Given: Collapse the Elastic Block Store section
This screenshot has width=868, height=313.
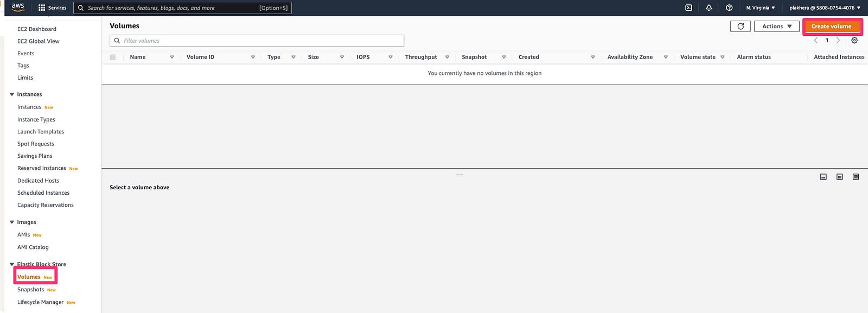Looking at the screenshot, I should pyautogui.click(x=12, y=264).
